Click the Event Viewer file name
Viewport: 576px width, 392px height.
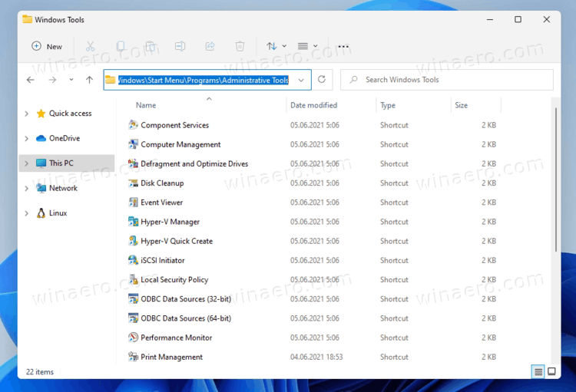pos(161,203)
